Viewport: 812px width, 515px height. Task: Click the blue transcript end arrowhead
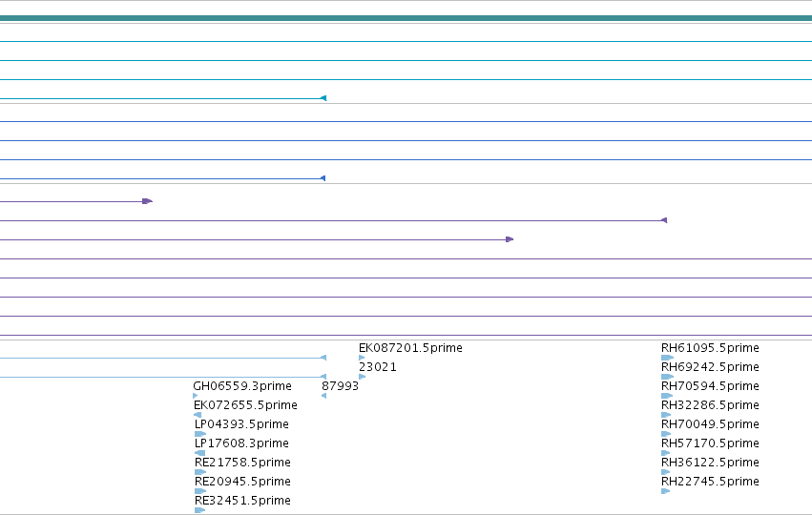(x=323, y=178)
